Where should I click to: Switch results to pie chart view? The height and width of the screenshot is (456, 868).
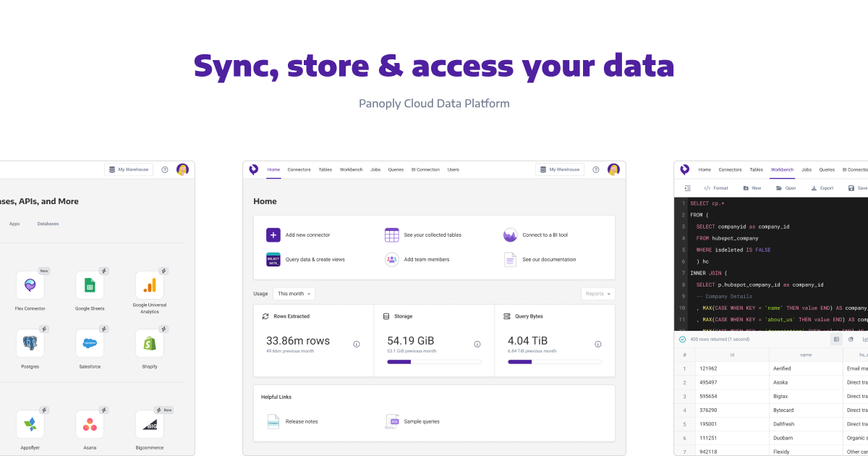tap(851, 339)
